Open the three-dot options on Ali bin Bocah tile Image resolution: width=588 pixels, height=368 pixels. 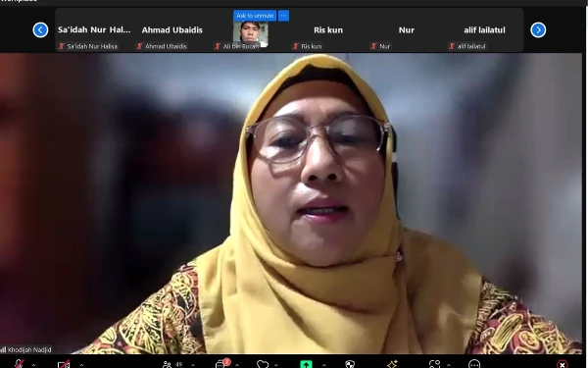click(x=283, y=16)
